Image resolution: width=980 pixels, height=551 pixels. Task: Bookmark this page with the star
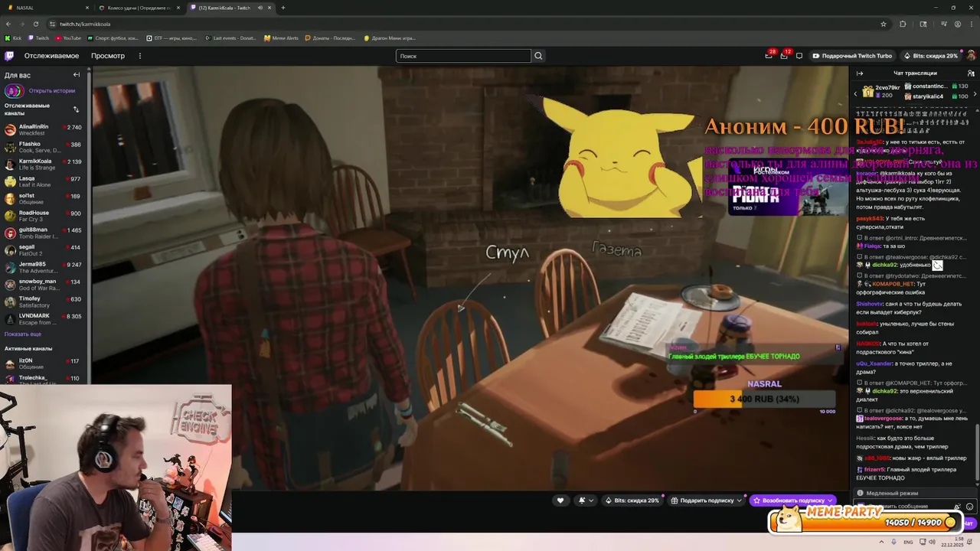pyautogui.click(x=884, y=24)
